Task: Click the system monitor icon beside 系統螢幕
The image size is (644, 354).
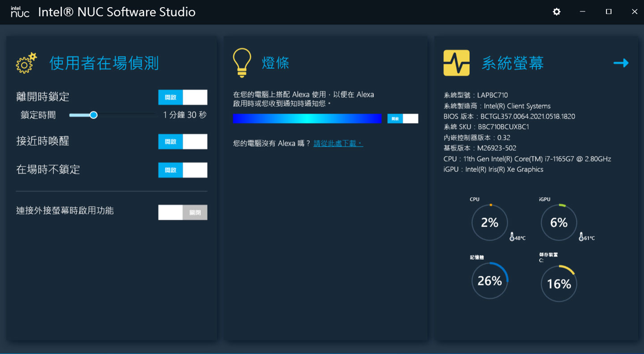Action: pyautogui.click(x=456, y=63)
